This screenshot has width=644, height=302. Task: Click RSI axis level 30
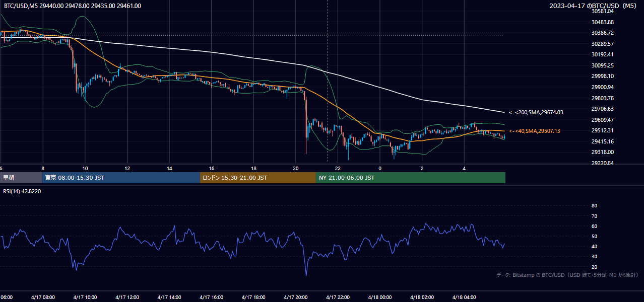pos(594,257)
